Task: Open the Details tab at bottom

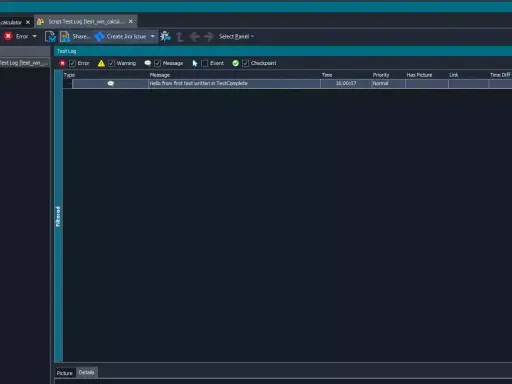Action: (87, 372)
